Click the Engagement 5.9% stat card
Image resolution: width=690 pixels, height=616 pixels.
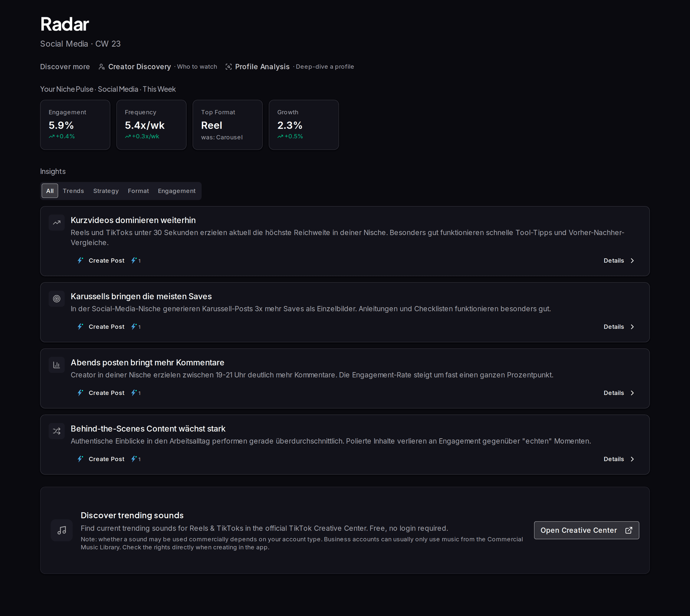(x=75, y=125)
